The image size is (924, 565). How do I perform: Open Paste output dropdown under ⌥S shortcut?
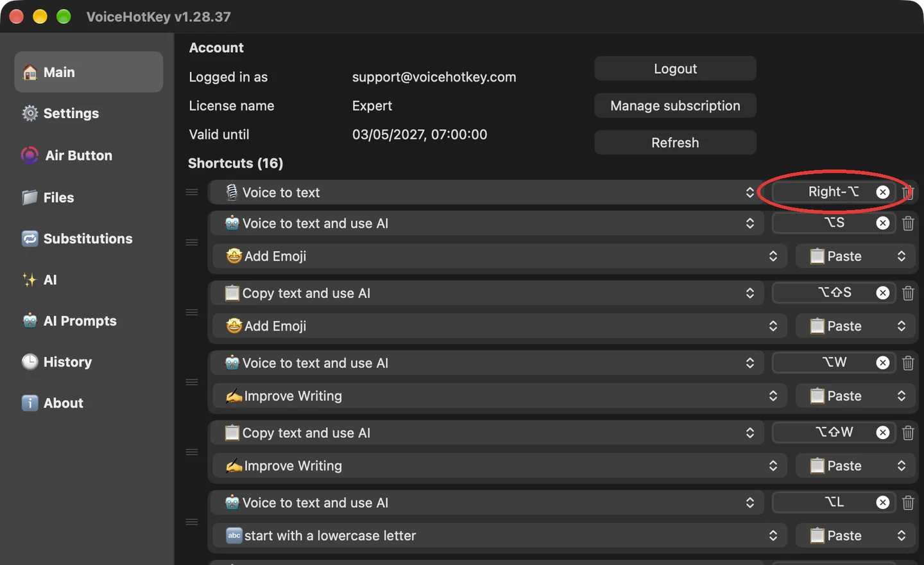click(855, 256)
